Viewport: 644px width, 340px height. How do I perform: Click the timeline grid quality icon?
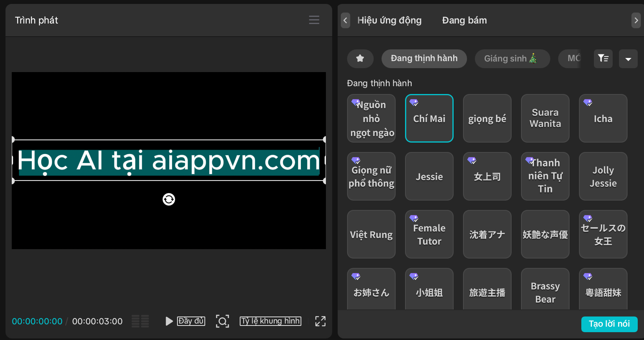(140, 321)
